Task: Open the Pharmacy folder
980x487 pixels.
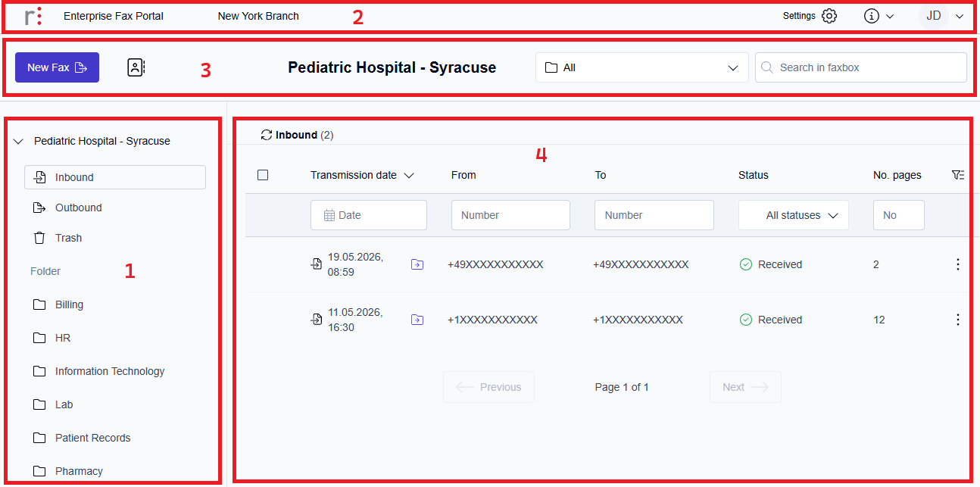Action: pyautogui.click(x=79, y=471)
